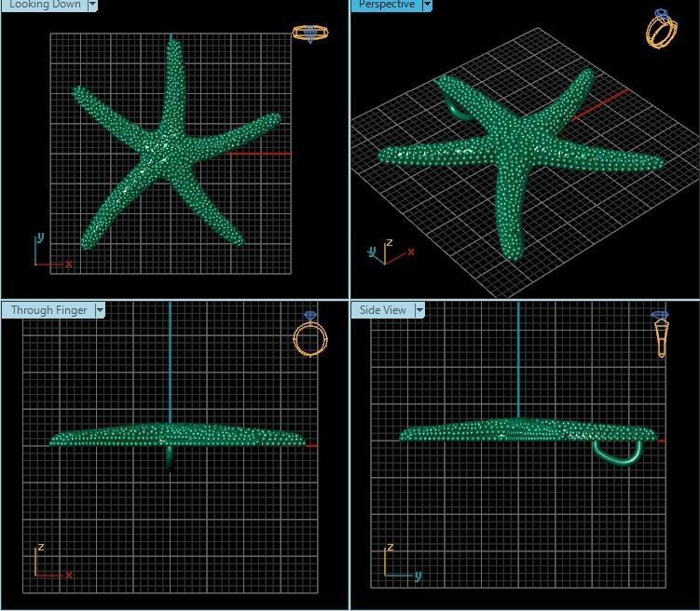Image resolution: width=700 pixels, height=611 pixels.
Task: Click the ring orientation icon in Perspective
Action: tap(661, 28)
